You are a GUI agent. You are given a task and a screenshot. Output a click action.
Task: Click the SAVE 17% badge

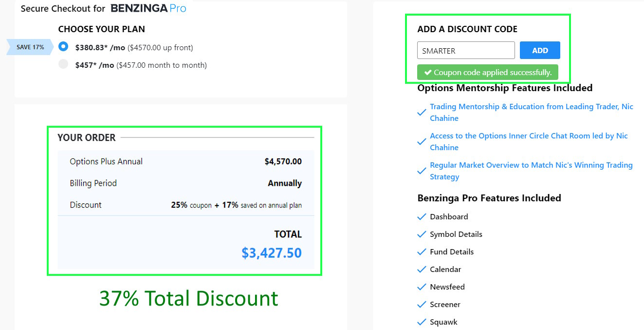tap(29, 47)
